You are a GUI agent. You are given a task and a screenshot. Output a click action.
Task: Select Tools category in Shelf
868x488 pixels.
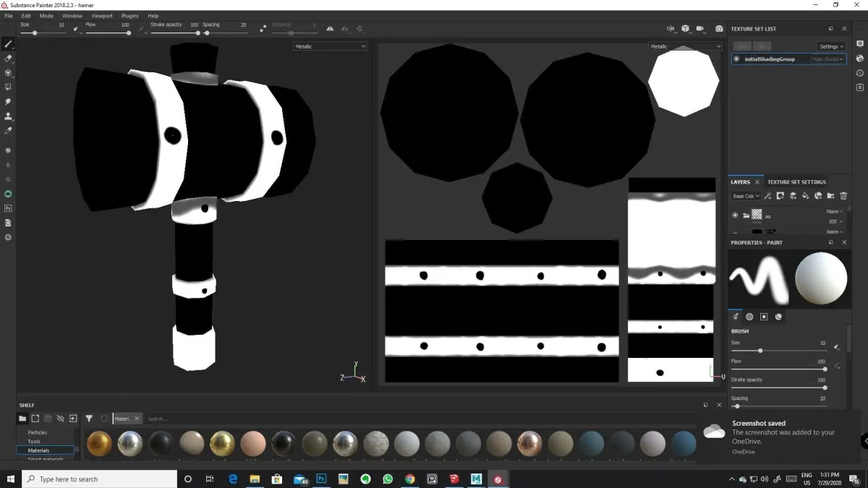(34, 441)
